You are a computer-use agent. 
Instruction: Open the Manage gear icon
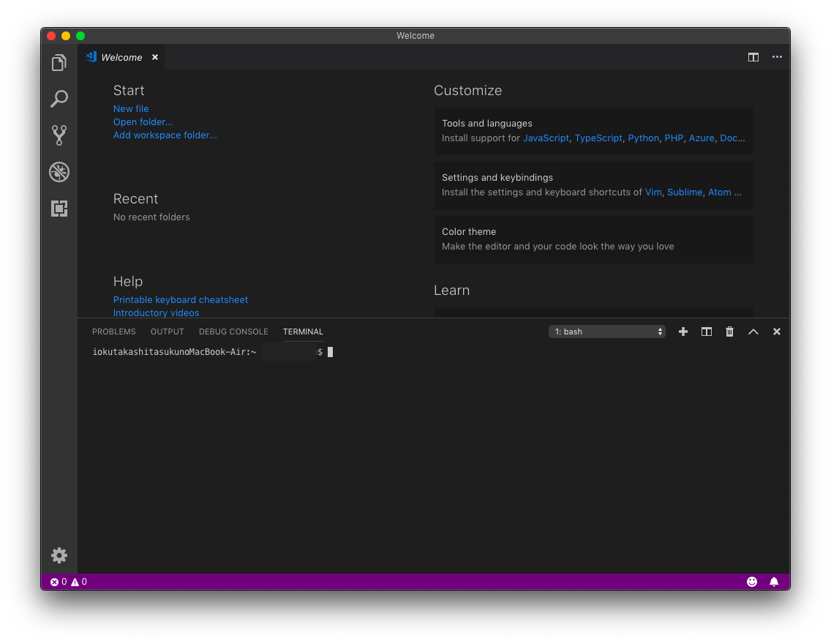[59, 555]
